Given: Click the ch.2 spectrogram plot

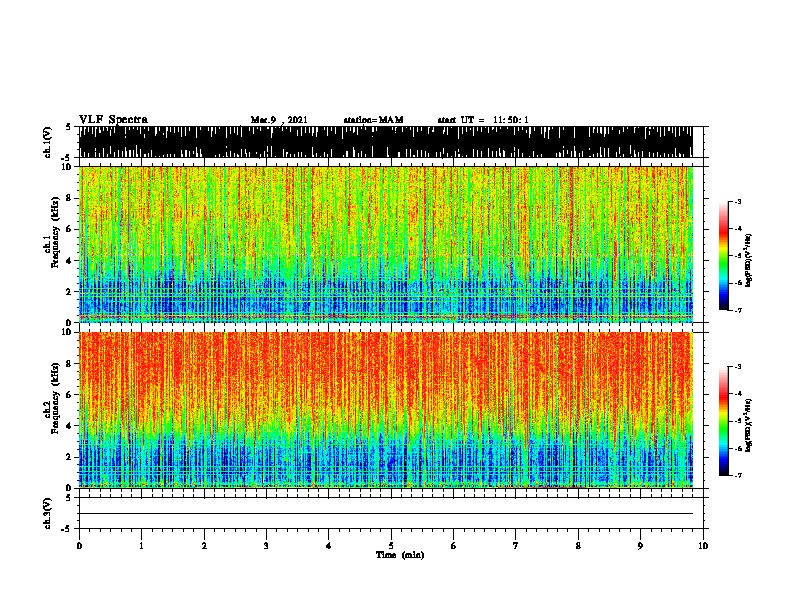Looking at the screenshot, I should [x=386, y=410].
